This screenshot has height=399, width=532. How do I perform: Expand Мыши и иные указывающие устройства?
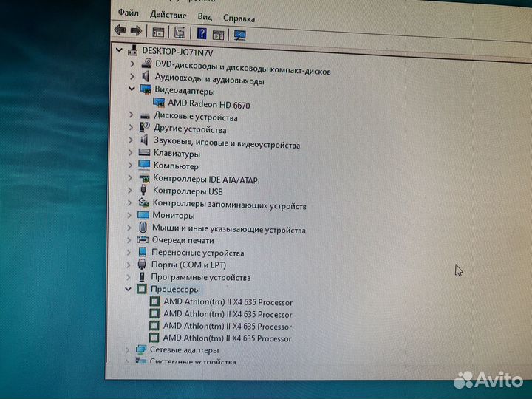pos(129,228)
